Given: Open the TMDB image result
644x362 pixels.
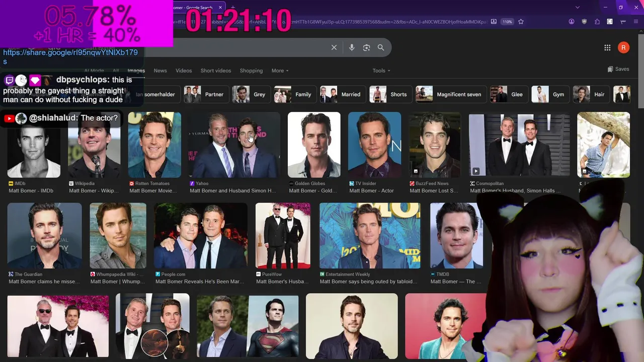Looking at the screenshot, I should [455, 236].
